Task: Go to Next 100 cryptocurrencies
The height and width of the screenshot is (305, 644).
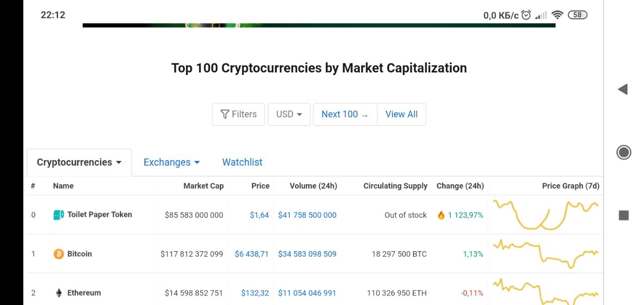Action: point(345,114)
